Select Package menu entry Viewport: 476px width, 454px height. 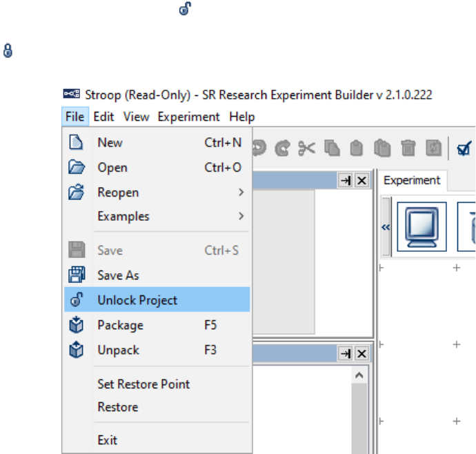[157, 325]
